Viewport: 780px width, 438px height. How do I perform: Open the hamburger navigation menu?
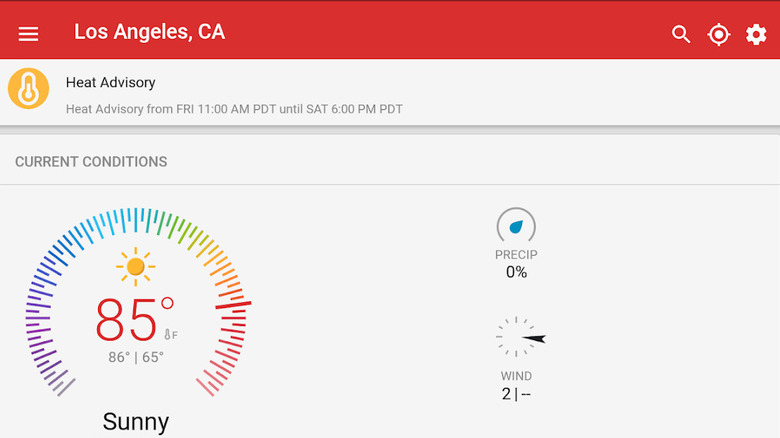[28, 34]
